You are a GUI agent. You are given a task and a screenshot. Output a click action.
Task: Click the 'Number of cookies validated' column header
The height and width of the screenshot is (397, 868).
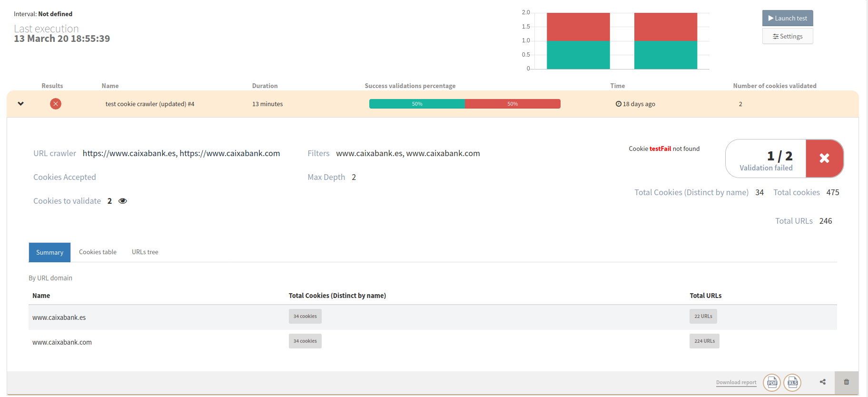(x=775, y=86)
